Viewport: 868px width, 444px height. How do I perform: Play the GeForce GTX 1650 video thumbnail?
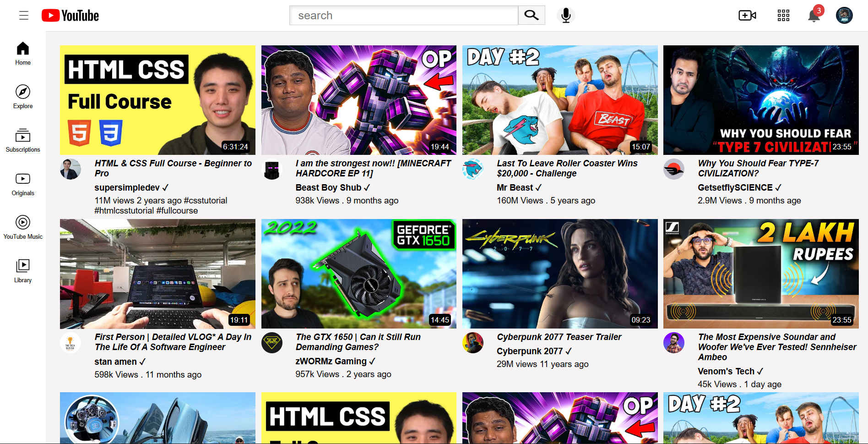(x=358, y=274)
